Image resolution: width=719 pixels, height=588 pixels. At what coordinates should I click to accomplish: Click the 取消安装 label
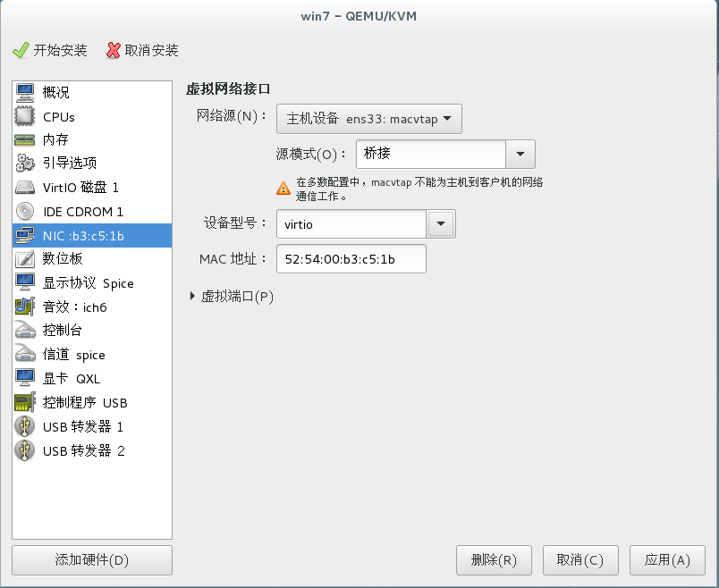[151, 50]
